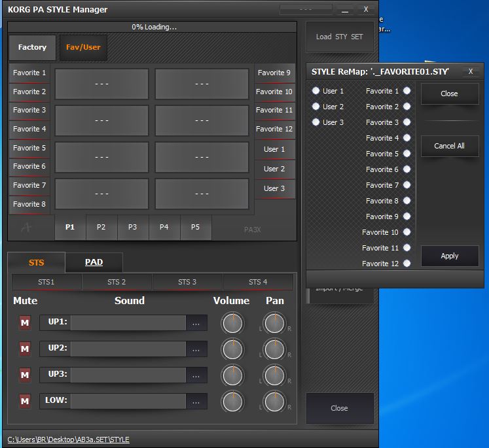Adjust the UP3 volume knob
Image resolution: width=489 pixels, height=448 pixels.
coord(232,375)
